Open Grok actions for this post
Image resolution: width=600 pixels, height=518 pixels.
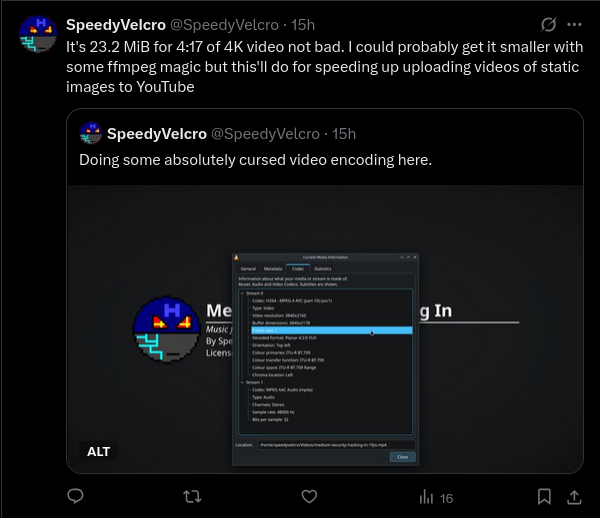click(548, 24)
